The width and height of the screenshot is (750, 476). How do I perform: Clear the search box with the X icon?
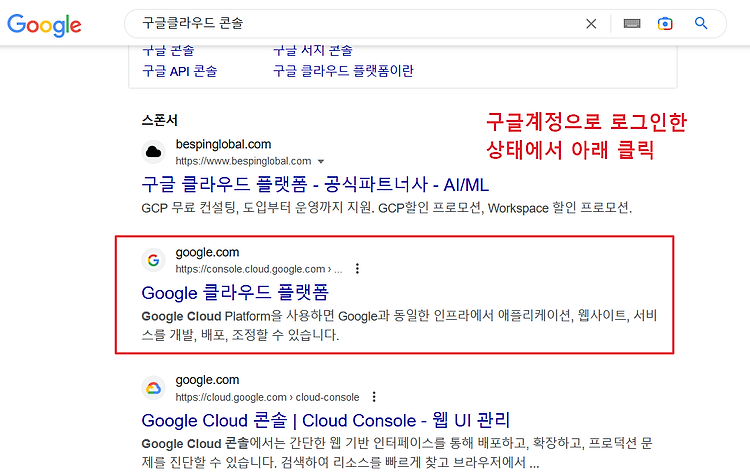[591, 23]
